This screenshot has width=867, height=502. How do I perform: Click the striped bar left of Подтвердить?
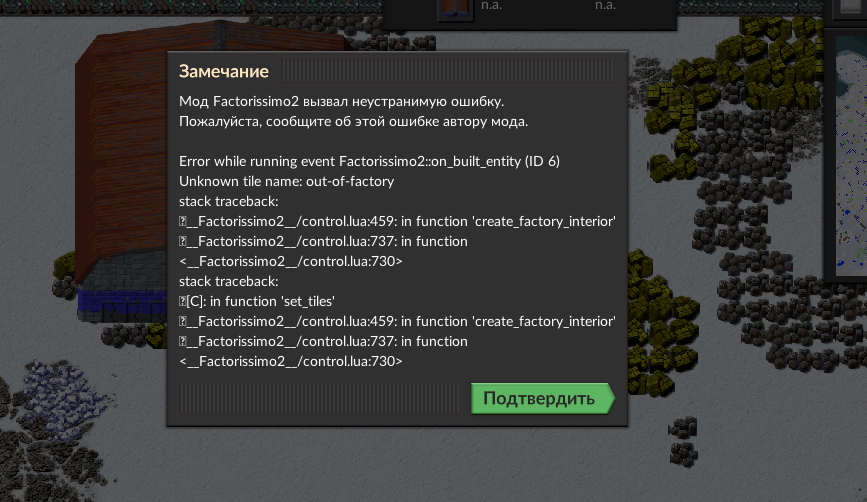[x=319, y=398]
